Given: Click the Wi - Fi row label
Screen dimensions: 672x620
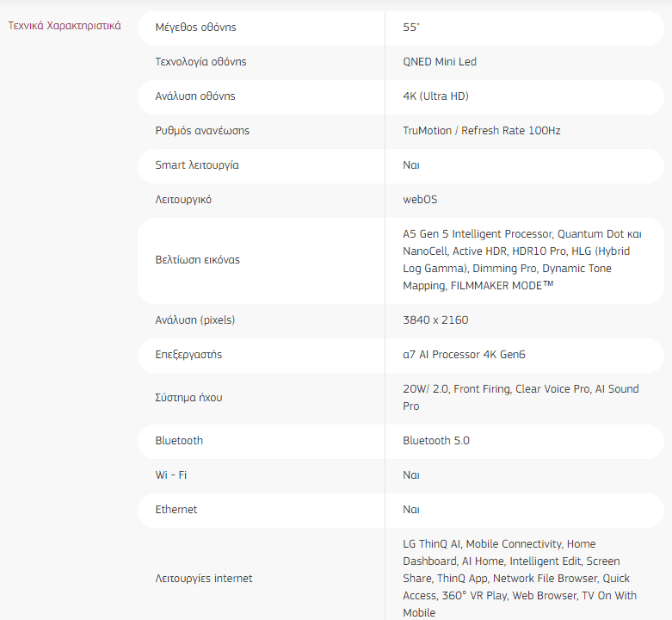Looking at the screenshot, I should [171, 475].
